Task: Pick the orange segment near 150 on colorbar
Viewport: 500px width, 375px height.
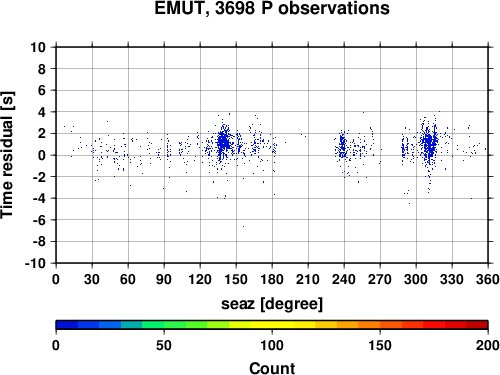Action: pyautogui.click(x=380, y=325)
